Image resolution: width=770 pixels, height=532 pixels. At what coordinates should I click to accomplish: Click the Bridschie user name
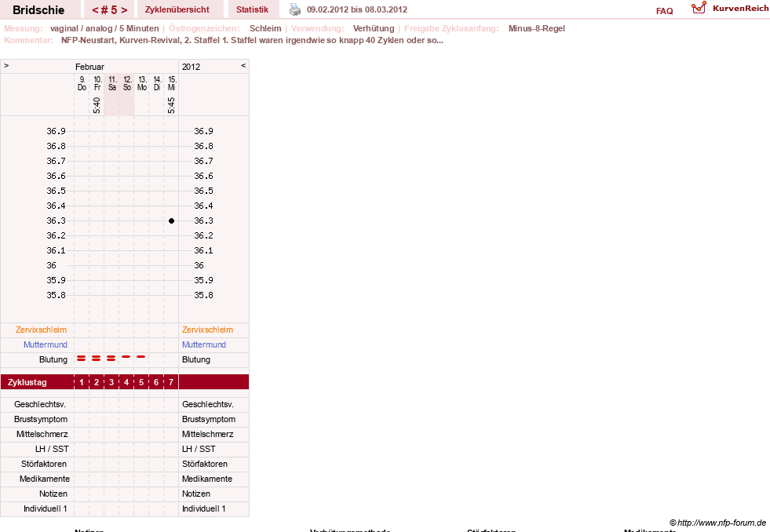coord(38,10)
